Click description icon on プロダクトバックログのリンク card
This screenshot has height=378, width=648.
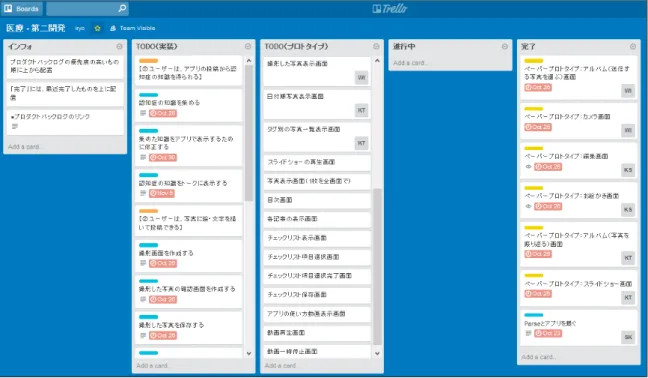15,126
